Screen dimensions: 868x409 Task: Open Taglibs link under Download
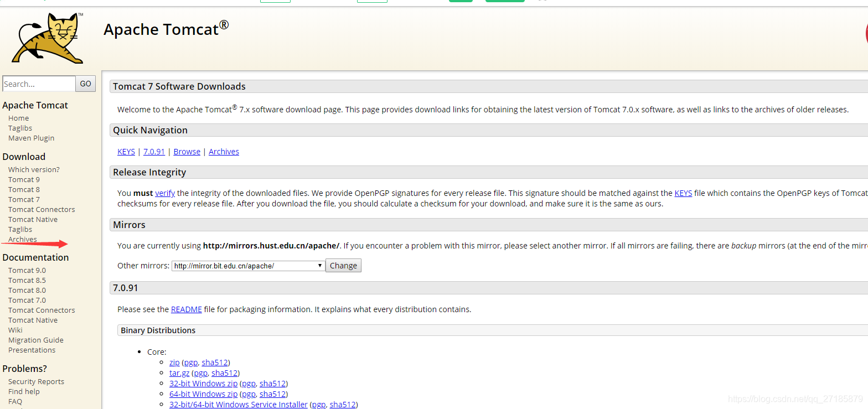tap(20, 229)
